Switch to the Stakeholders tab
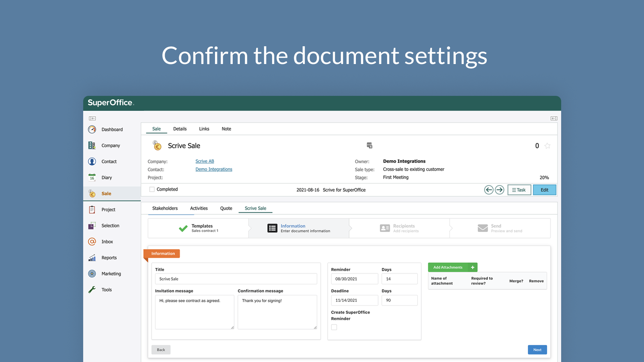Image resolution: width=644 pixels, height=362 pixels. (x=165, y=208)
